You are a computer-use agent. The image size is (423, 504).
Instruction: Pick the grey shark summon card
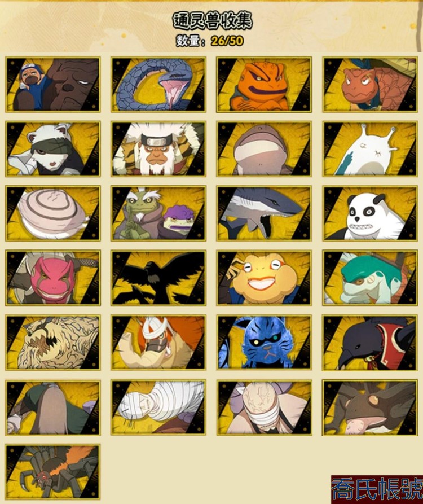click(x=264, y=213)
